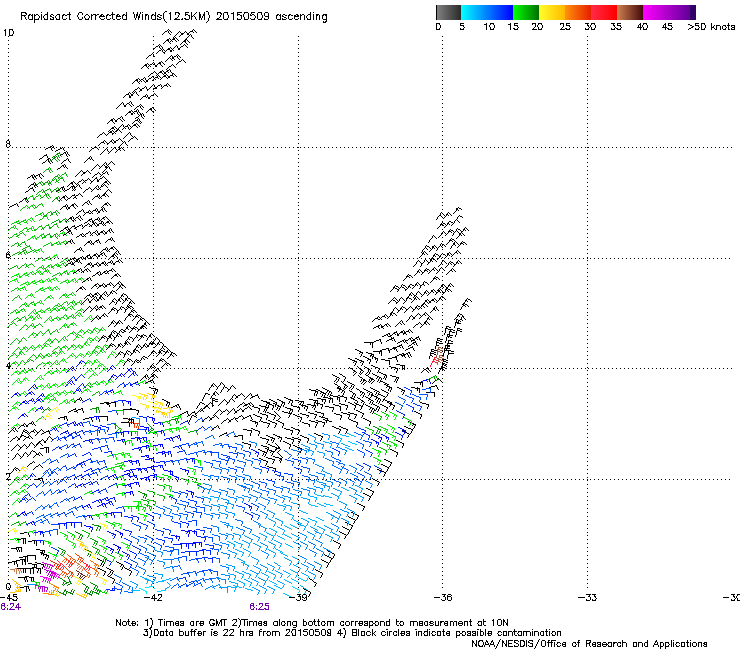Click the brown 35-40 knots legend swatch
Viewport: 740px width, 650px height.
(630, 12)
